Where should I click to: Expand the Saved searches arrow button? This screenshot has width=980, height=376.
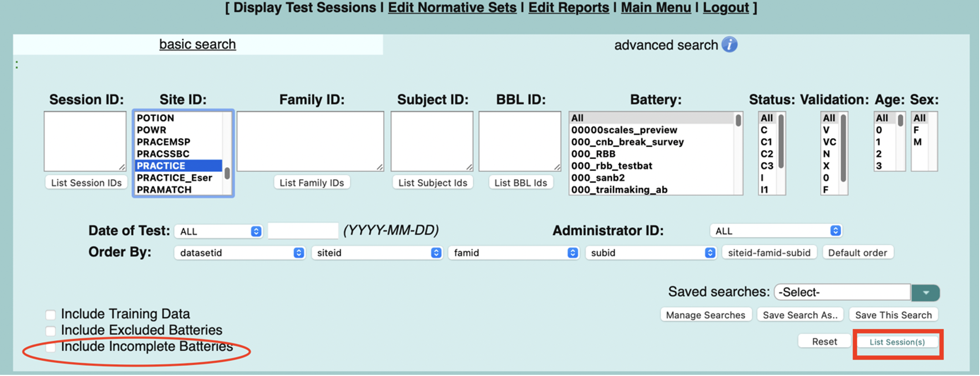pyautogui.click(x=926, y=293)
